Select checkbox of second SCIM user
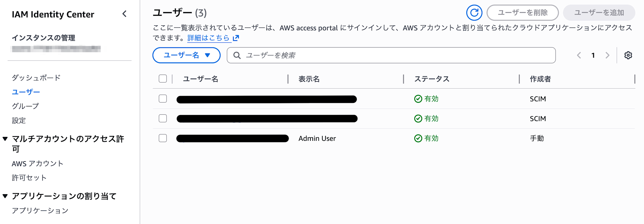Viewport: 644px width, 224px height. pyautogui.click(x=163, y=118)
